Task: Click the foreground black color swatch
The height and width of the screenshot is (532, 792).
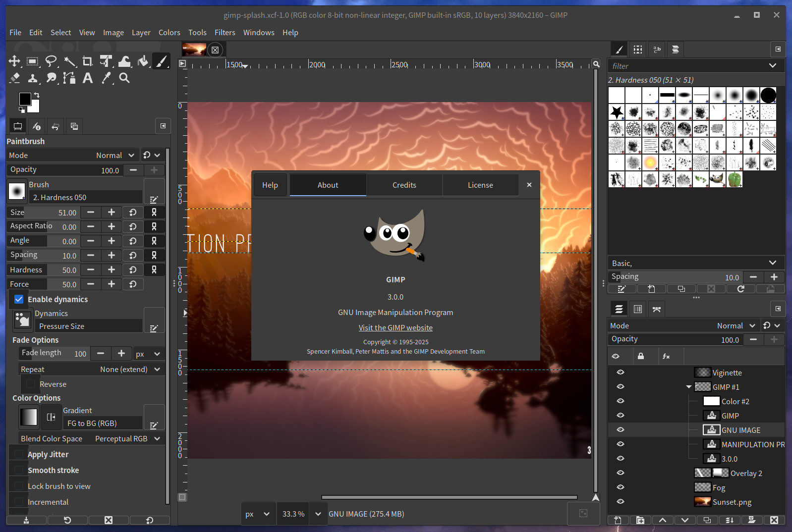Action: tap(25, 99)
